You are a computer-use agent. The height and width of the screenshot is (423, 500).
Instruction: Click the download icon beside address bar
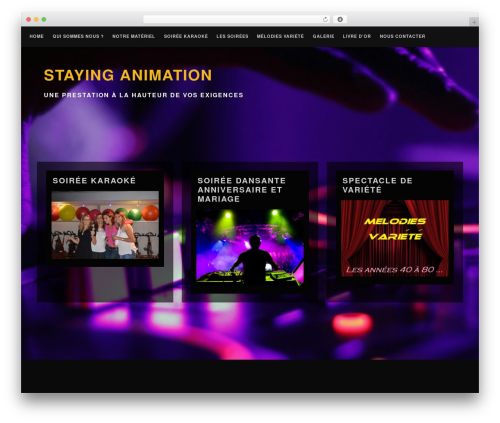click(x=340, y=20)
